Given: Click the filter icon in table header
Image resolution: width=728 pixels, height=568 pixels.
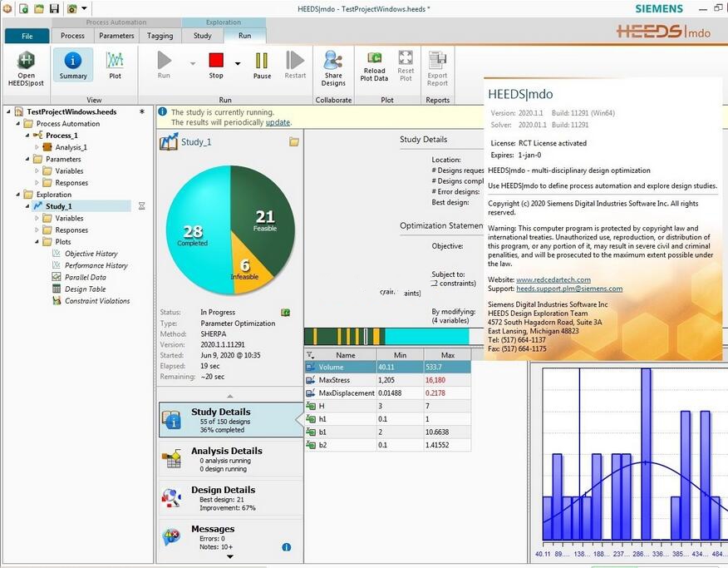Looking at the screenshot, I should point(311,355).
